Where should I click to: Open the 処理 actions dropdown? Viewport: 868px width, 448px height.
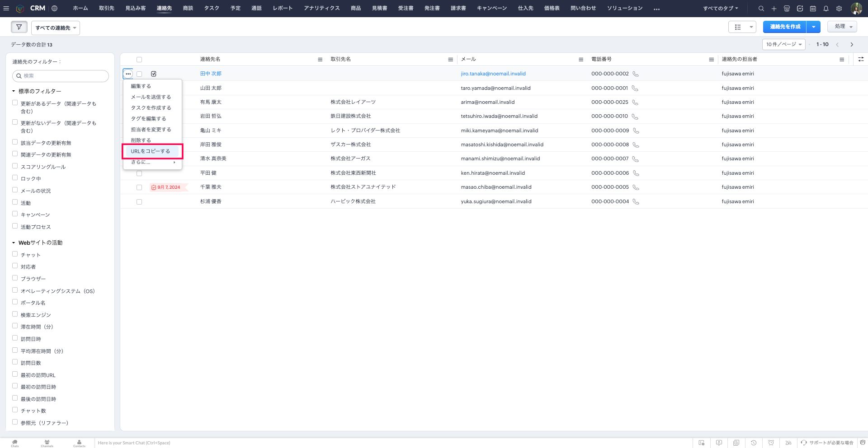pyautogui.click(x=843, y=27)
